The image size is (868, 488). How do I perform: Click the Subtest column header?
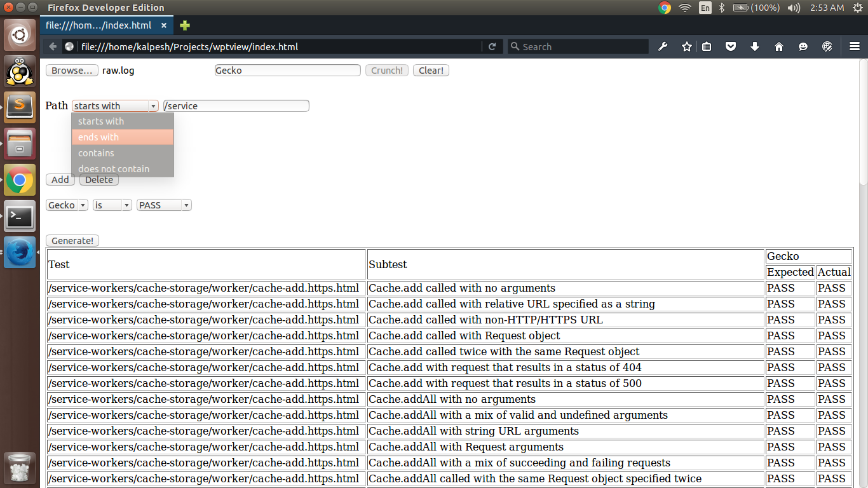click(566, 264)
